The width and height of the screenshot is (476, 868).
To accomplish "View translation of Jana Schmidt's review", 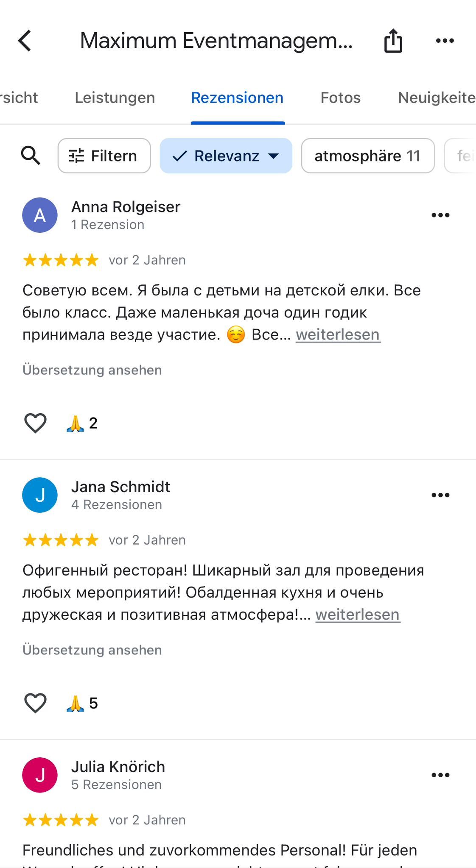I will pyautogui.click(x=92, y=650).
